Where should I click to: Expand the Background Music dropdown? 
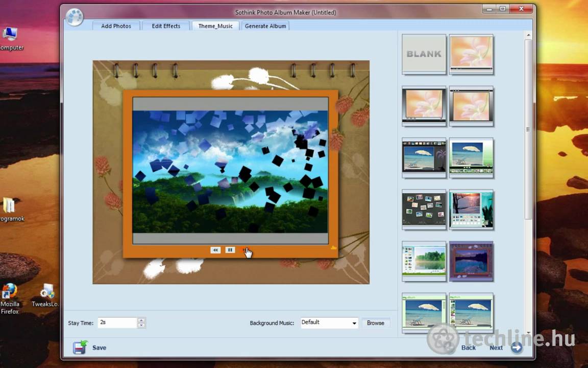pyautogui.click(x=354, y=323)
